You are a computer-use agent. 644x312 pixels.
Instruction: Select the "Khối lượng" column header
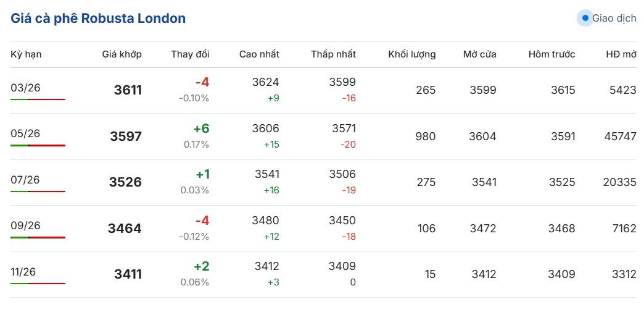coord(411,54)
